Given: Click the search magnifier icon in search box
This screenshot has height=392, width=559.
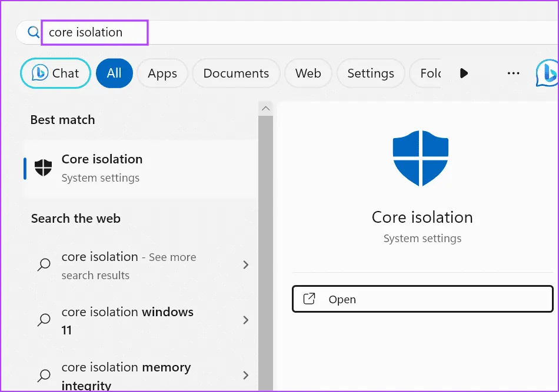Looking at the screenshot, I should tap(34, 32).
